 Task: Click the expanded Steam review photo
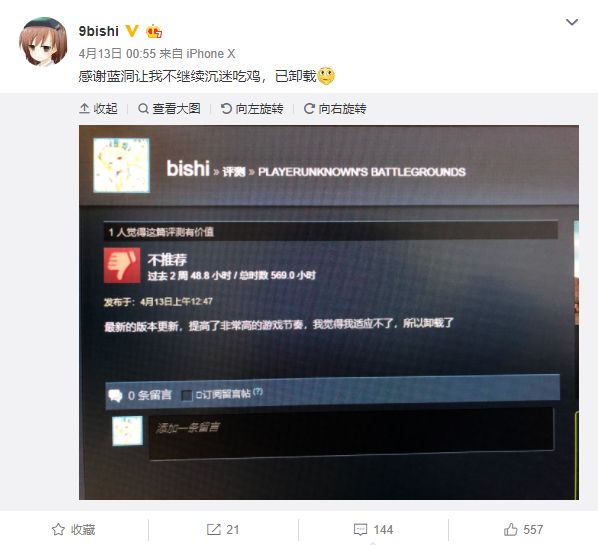click(x=329, y=312)
